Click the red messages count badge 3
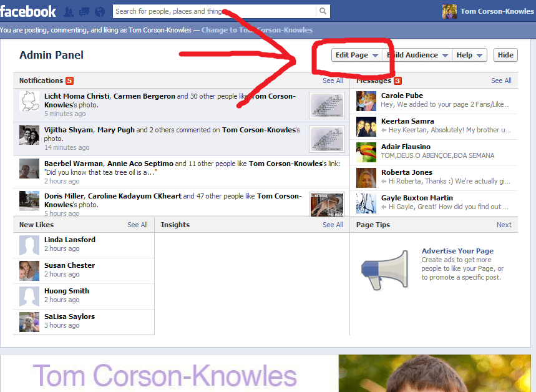Image resolution: width=536 pixels, height=392 pixels. 397,81
